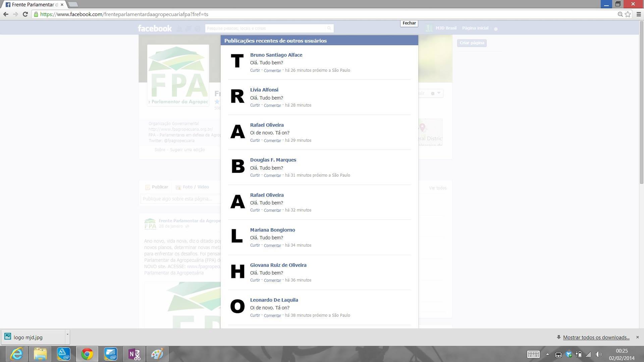Open the logo mjd.jpg download
Screen dimensions: 644x362
click(x=33, y=337)
